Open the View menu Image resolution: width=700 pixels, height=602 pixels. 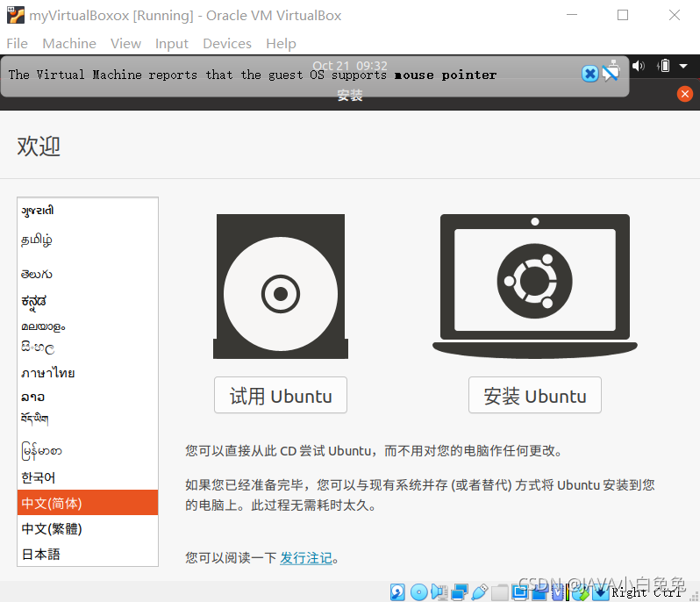tap(125, 43)
